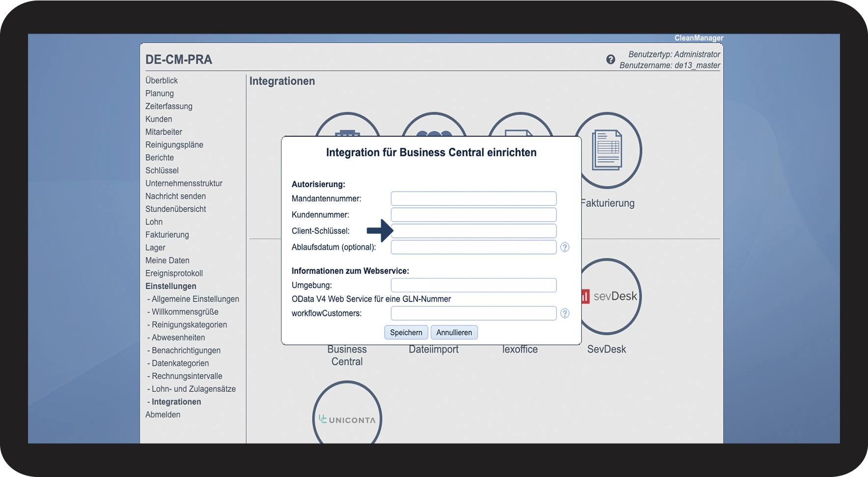Image resolution: width=868 pixels, height=477 pixels.
Task: Open Ereignisprotokoll in the sidebar
Action: click(x=174, y=273)
